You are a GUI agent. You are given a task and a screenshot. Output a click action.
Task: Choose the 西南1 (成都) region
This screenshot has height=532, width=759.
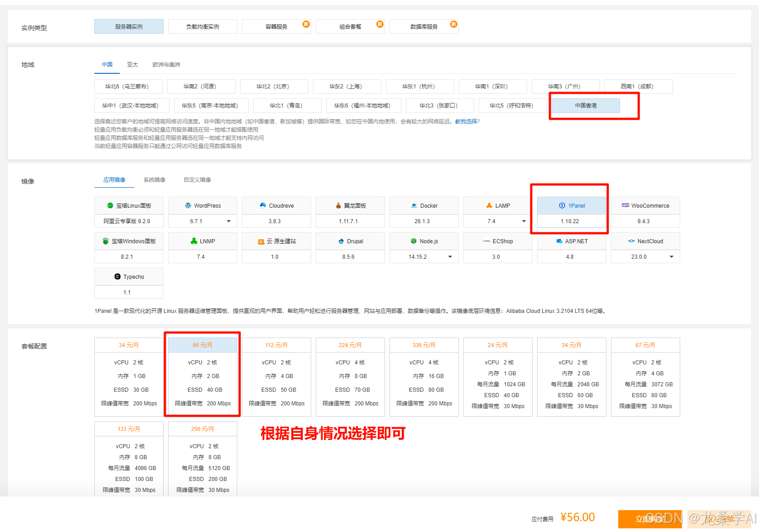[639, 86]
